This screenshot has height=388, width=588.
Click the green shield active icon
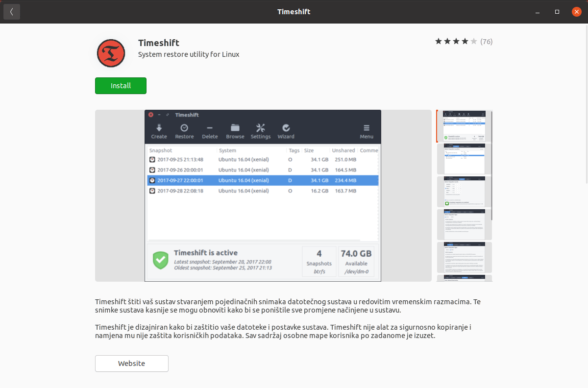(x=160, y=260)
